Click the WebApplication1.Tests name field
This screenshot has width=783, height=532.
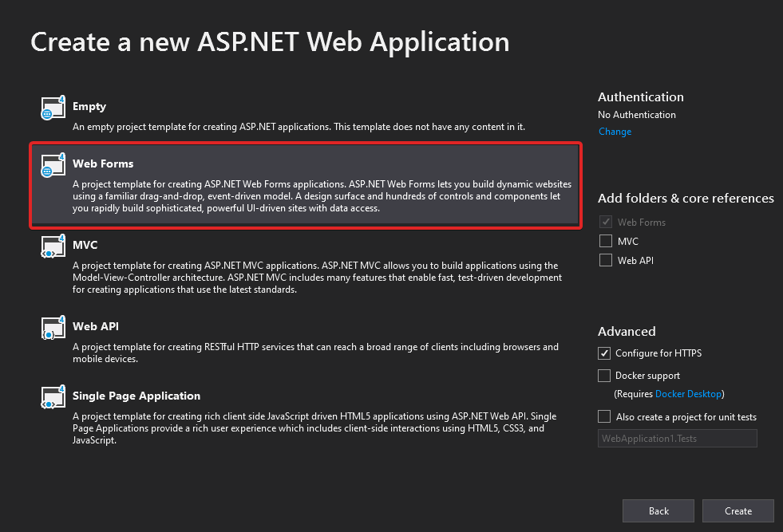coord(677,437)
